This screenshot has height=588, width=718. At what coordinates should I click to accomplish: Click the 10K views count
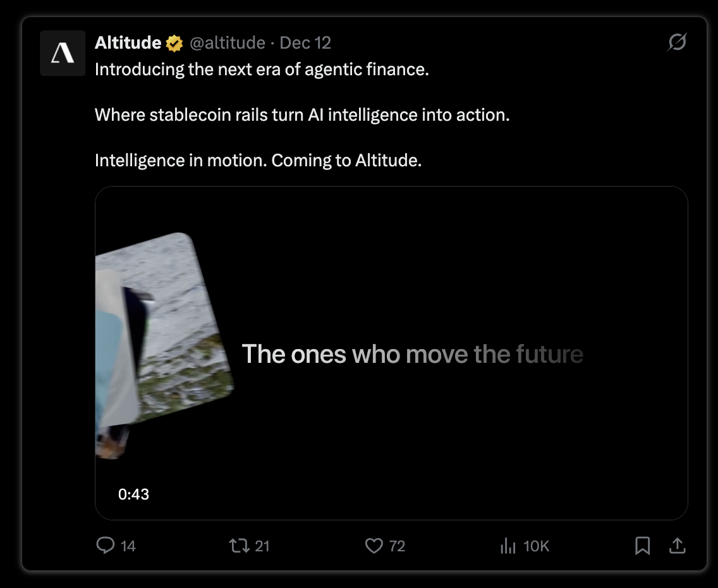coord(536,546)
